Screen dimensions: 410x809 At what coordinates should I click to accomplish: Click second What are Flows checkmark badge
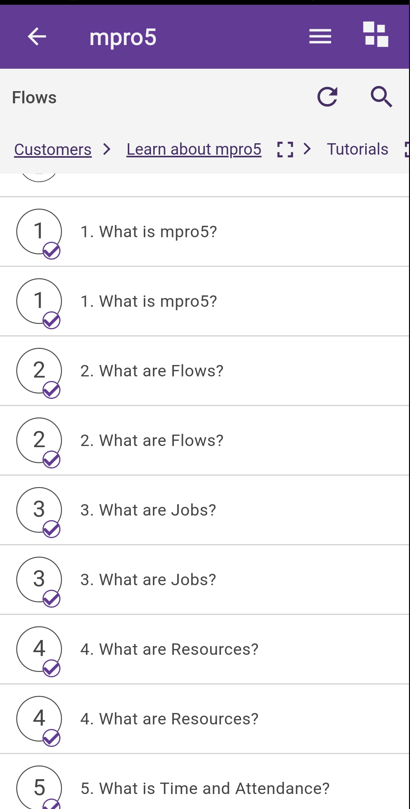pos(51,460)
